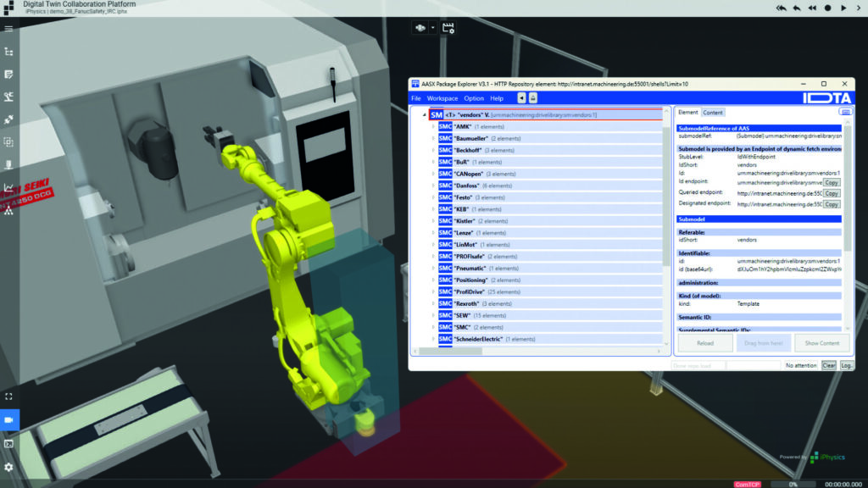Screen dimensions: 868x488
Task: Select the robot arm tool icon
Action: tap(8, 97)
